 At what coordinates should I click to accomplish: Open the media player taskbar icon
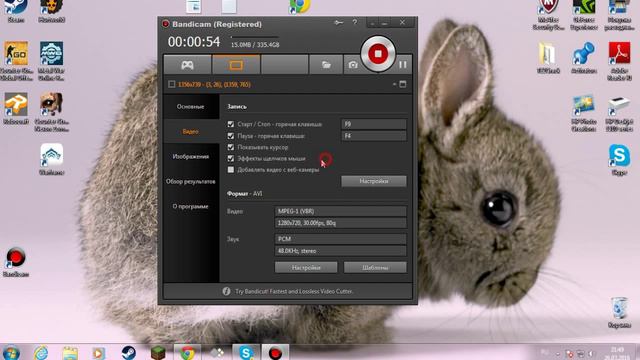[99, 353]
